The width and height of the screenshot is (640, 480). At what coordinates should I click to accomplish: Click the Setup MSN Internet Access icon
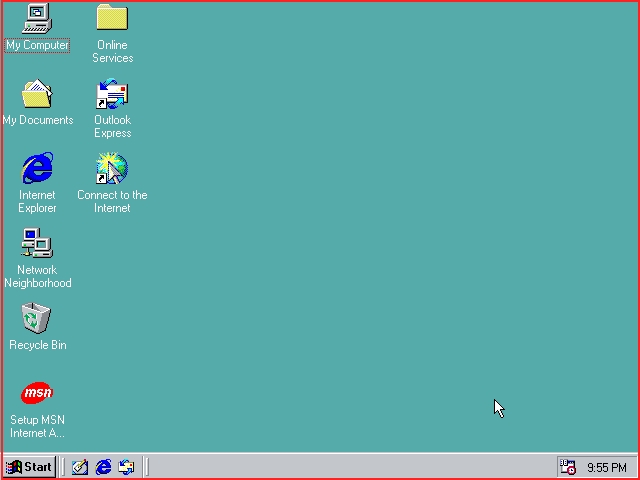[x=37, y=393]
